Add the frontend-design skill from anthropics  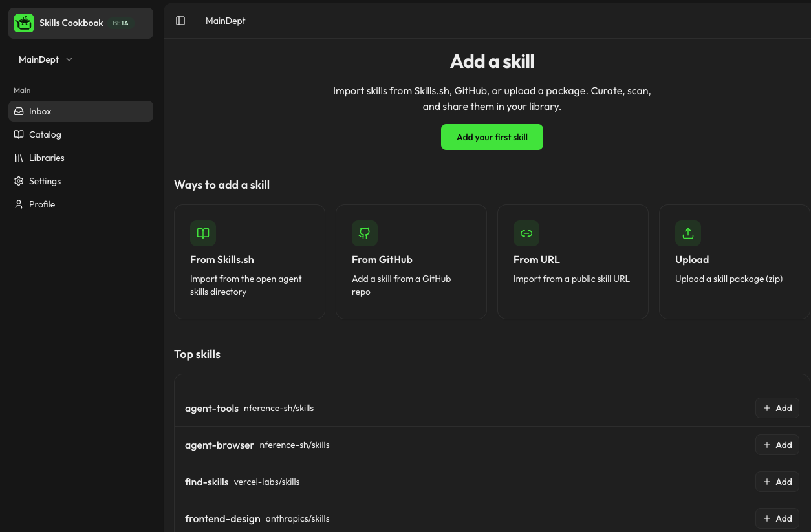click(x=777, y=518)
